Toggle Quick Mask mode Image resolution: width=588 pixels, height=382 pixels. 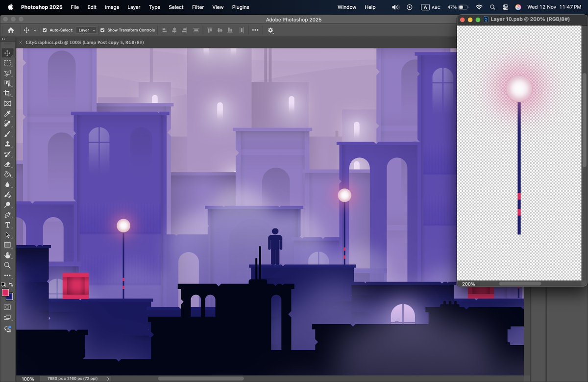7,307
